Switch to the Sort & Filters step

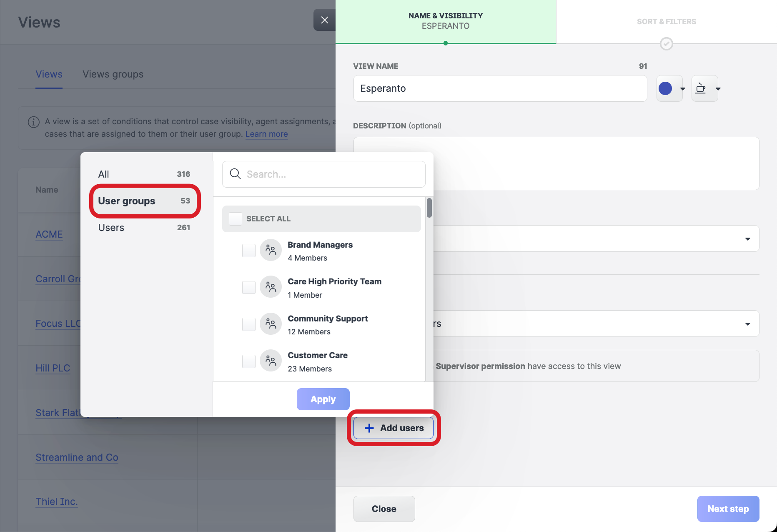coord(666,22)
